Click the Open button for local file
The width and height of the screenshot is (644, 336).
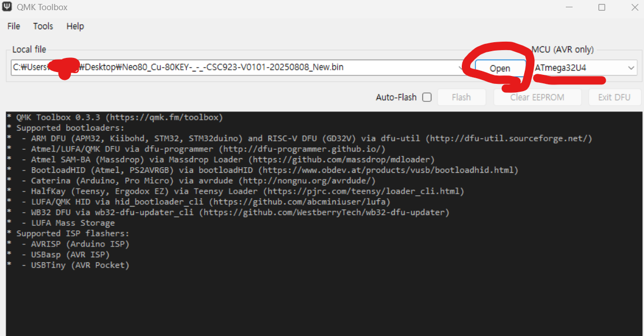tap(500, 68)
